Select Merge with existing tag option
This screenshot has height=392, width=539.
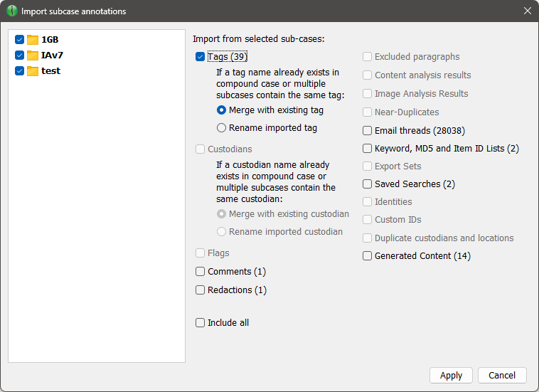[x=222, y=110]
